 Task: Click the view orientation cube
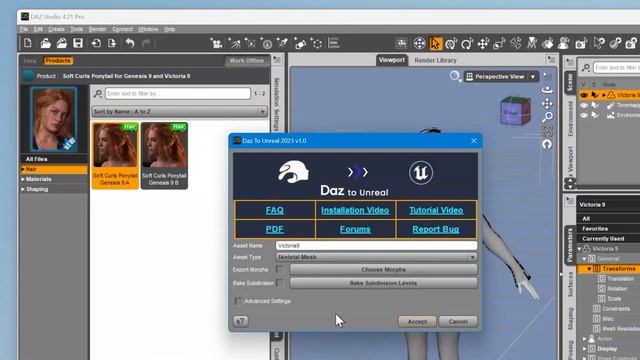[x=515, y=111]
